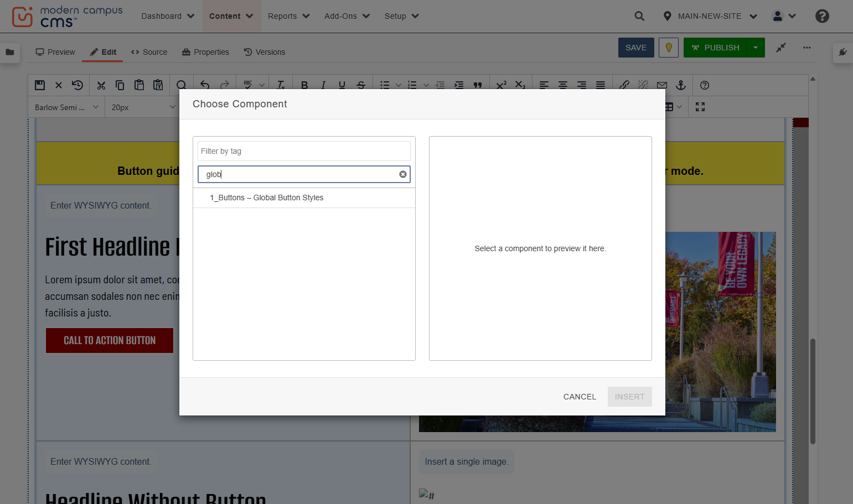Copy selection using the copy icon
This screenshot has width=853, height=504.
120,85
